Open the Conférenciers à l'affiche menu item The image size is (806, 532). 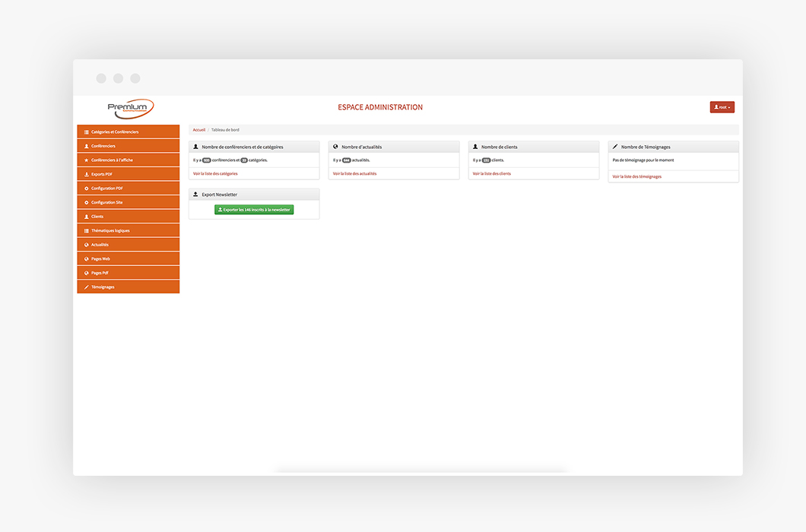129,160
